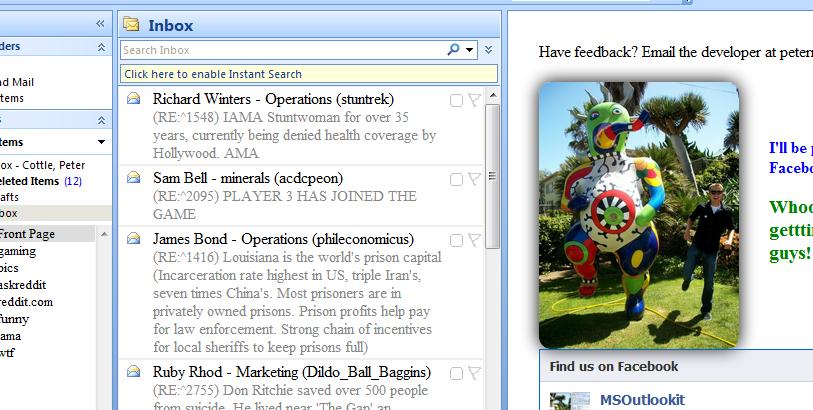This screenshot has width=813, height=410.
Task: Open the search options dropdown arrow
Action: point(470,49)
